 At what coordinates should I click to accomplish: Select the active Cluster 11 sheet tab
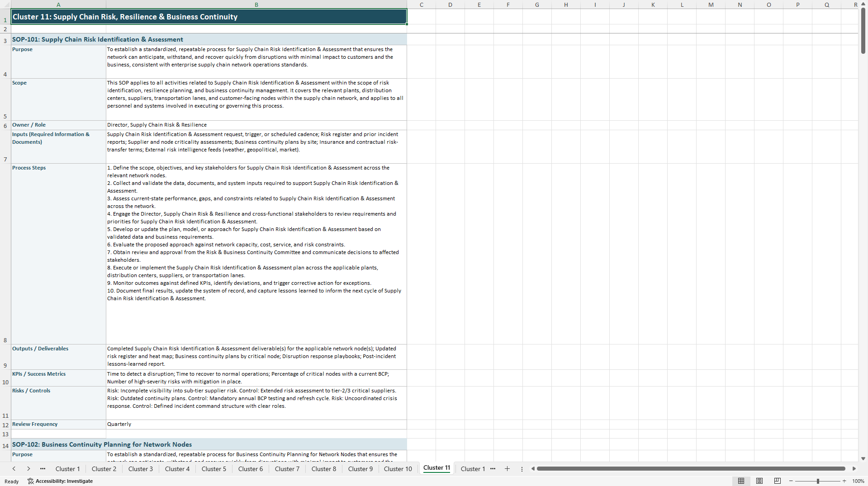(x=437, y=468)
